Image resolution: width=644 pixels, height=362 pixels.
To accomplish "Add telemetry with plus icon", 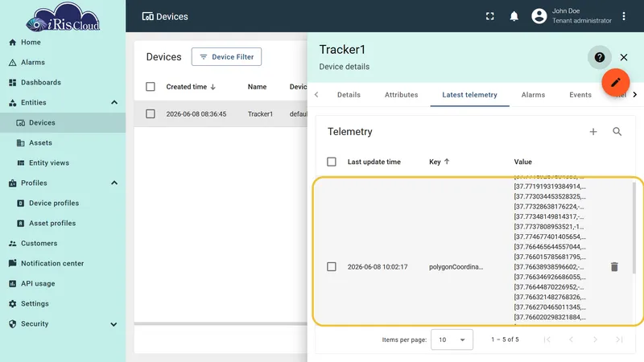I will 593,132.
